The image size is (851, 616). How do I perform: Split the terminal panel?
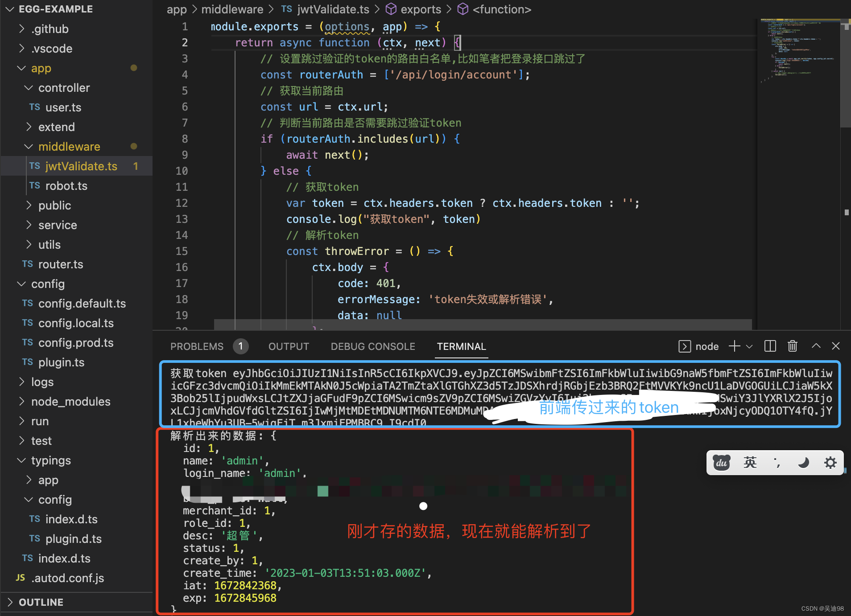click(x=770, y=346)
